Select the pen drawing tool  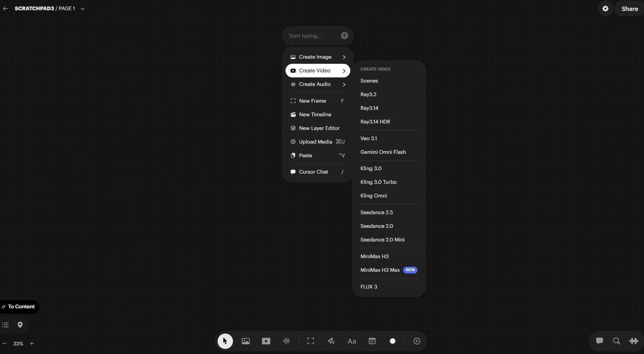[331, 341]
